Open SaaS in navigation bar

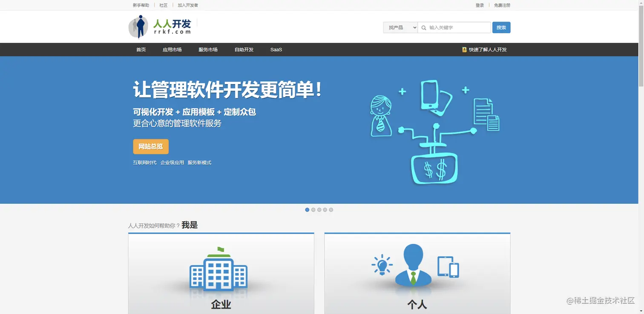point(276,50)
